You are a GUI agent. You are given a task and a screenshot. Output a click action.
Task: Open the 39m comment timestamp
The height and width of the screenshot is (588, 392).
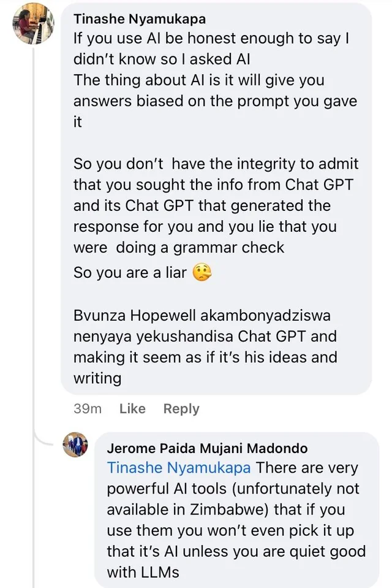point(88,409)
